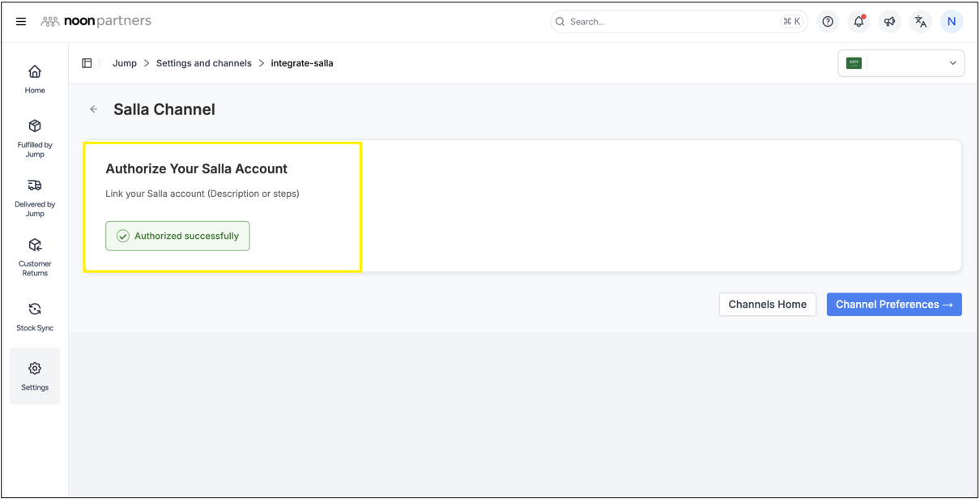
Task: Open the notifications bell
Action: (x=859, y=22)
